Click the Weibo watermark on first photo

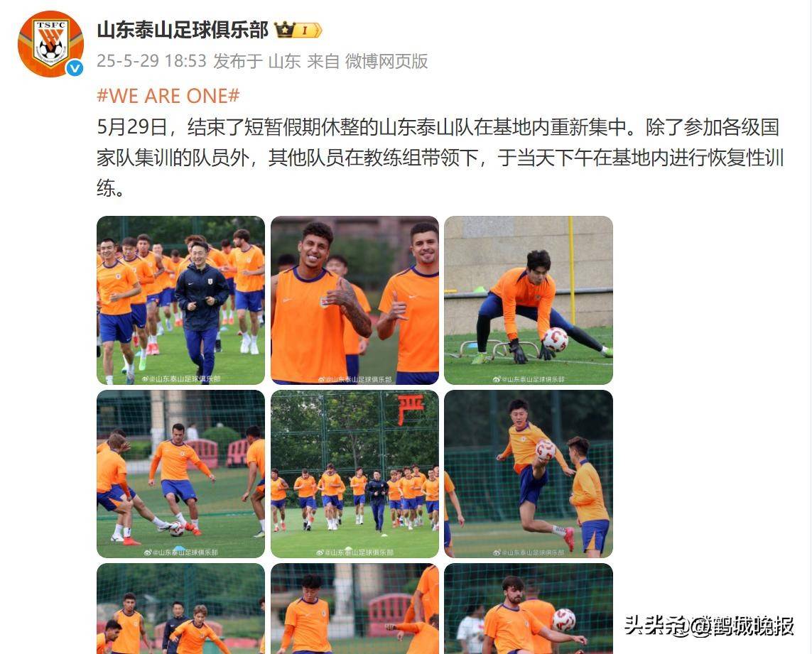[181, 379]
